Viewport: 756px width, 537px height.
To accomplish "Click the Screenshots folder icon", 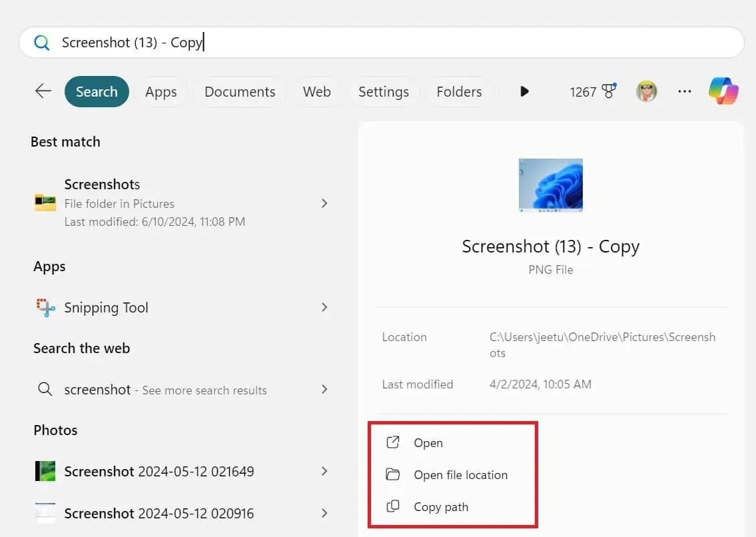I will point(44,203).
